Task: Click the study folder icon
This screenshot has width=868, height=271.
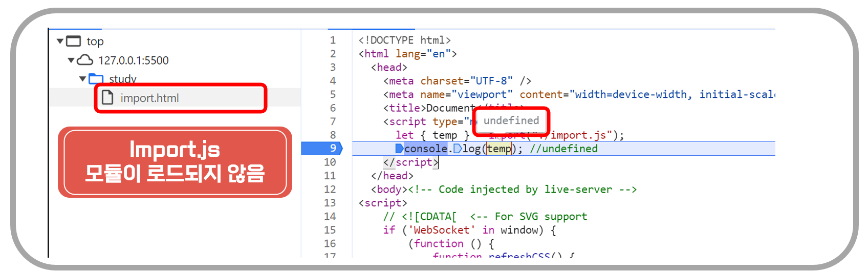Action: click(x=96, y=79)
